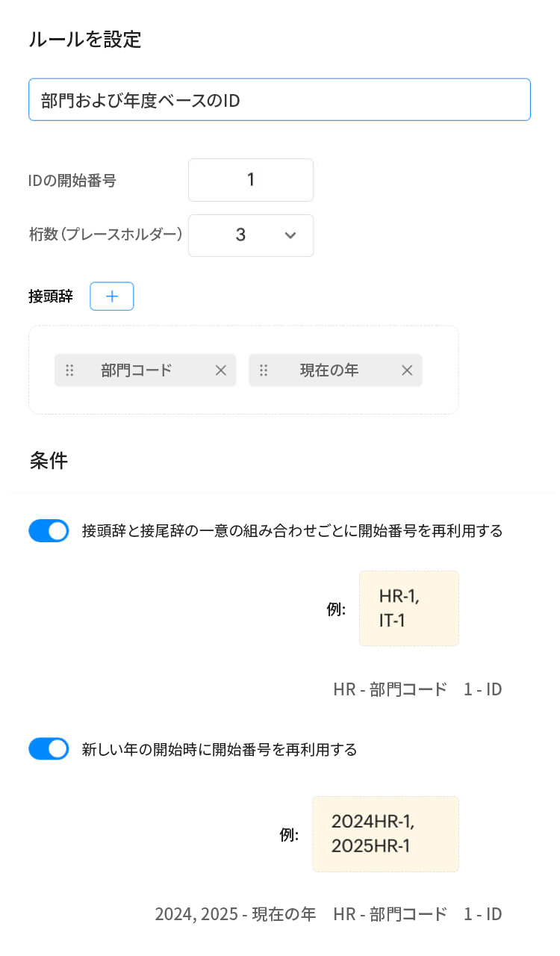Click the IDの開始番号 field showing 1

tap(251, 180)
